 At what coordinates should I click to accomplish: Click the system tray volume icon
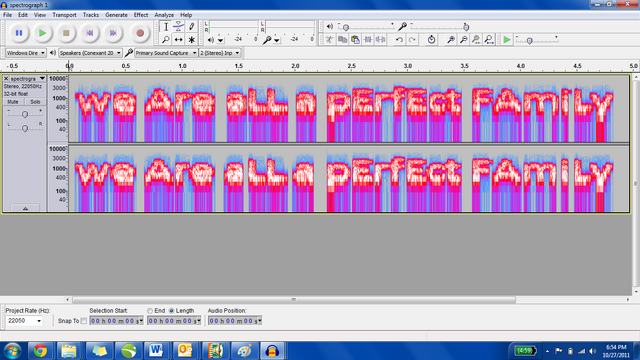[593, 351]
